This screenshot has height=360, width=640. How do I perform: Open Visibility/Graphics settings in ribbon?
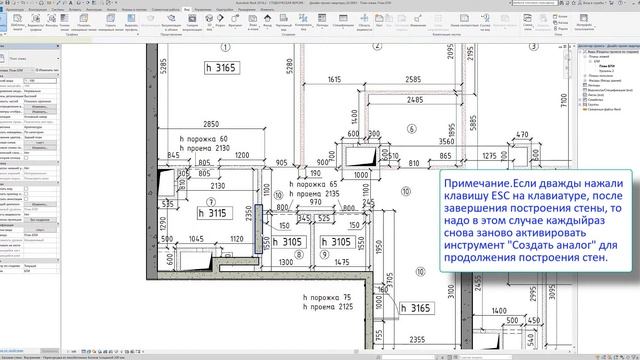36,22
